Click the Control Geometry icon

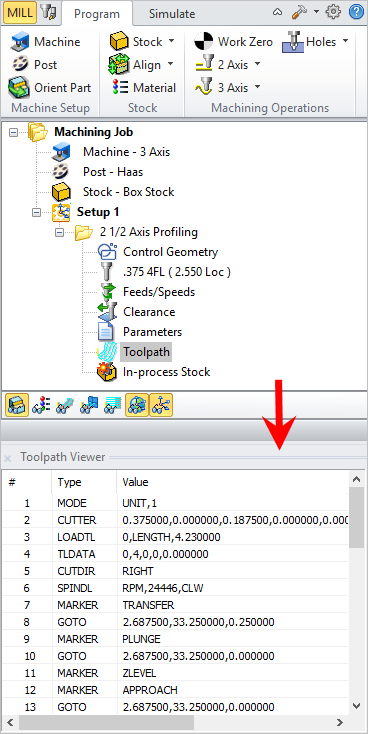click(107, 252)
